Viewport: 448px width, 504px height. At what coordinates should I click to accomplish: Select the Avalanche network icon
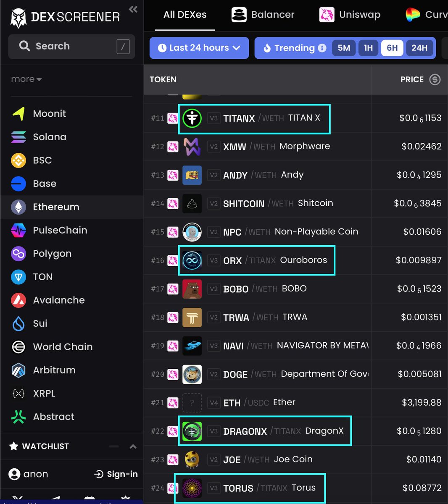point(18,300)
